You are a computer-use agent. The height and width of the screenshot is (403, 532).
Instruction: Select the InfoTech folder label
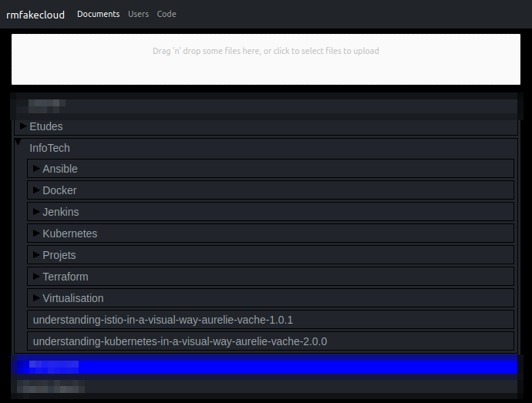(x=49, y=148)
